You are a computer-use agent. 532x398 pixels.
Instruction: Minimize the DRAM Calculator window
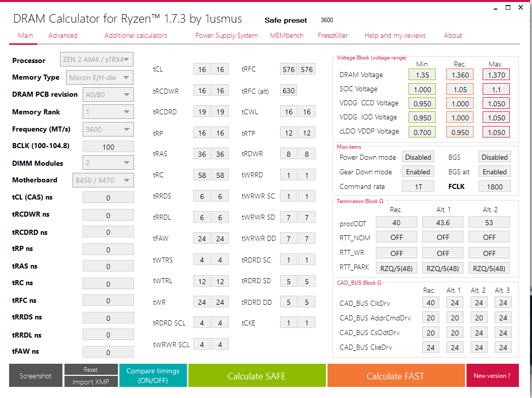[496, 8]
